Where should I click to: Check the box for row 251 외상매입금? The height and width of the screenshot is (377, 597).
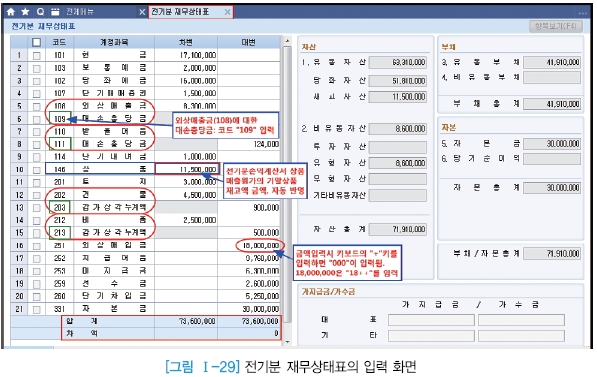[37, 246]
